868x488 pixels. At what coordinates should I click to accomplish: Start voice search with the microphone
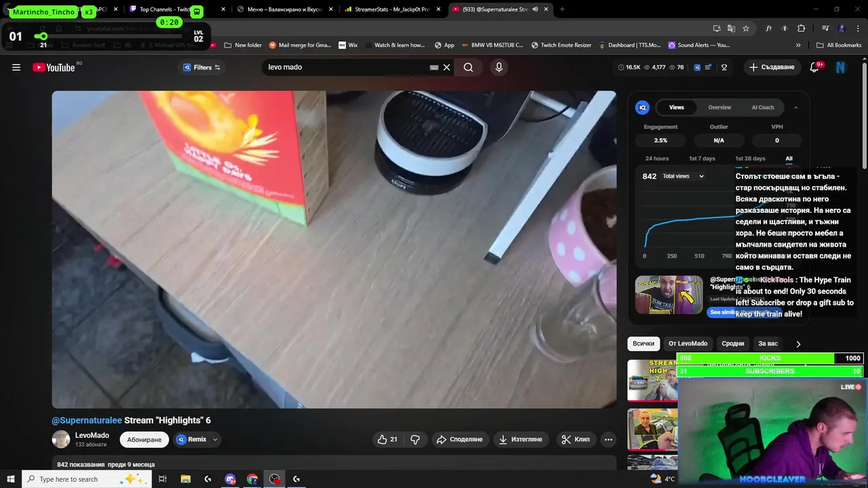(x=499, y=67)
